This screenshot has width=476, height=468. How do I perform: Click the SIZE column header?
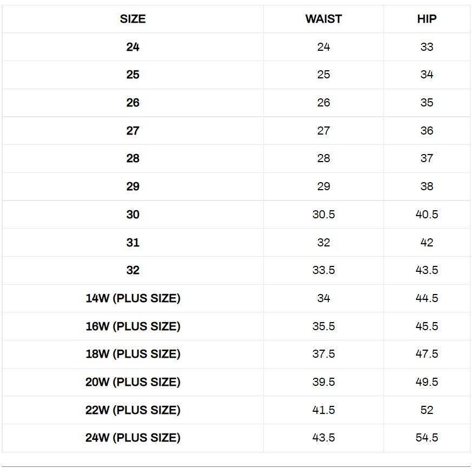point(133,19)
